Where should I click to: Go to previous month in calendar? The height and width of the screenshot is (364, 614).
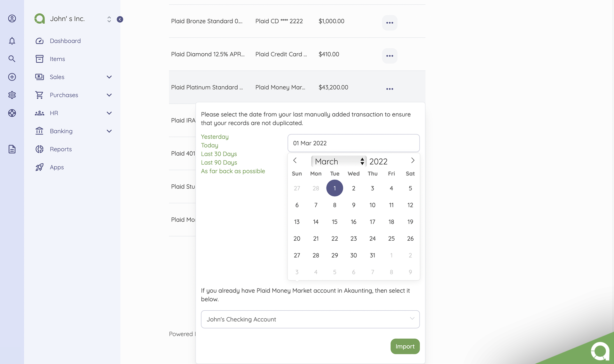(295, 160)
